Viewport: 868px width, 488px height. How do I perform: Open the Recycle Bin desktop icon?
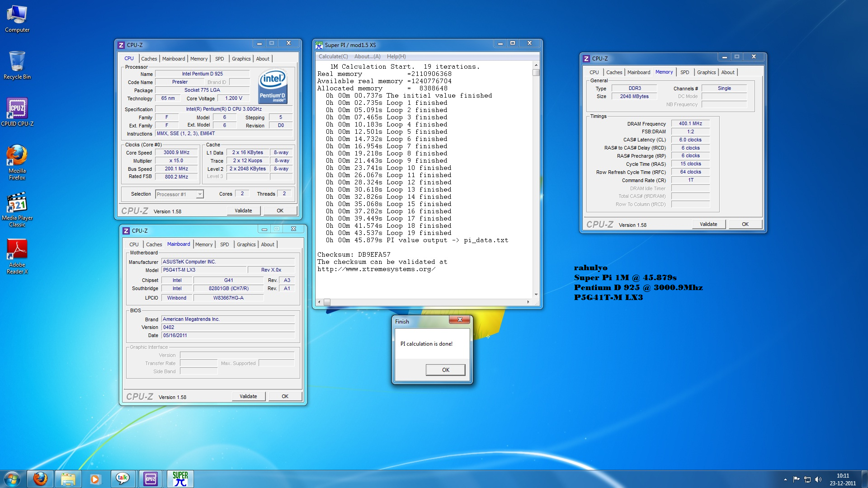click(17, 66)
